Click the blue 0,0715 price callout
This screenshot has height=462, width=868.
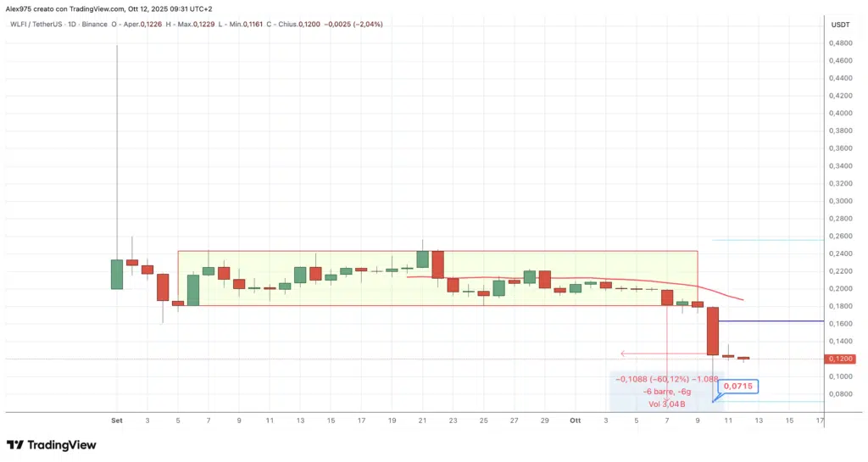tap(738, 387)
